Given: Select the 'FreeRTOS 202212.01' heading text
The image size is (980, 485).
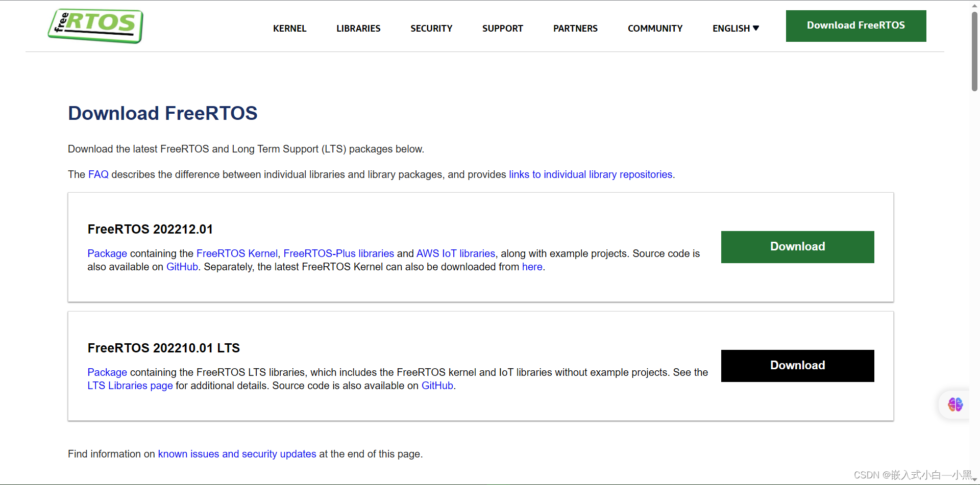Looking at the screenshot, I should tap(150, 229).
